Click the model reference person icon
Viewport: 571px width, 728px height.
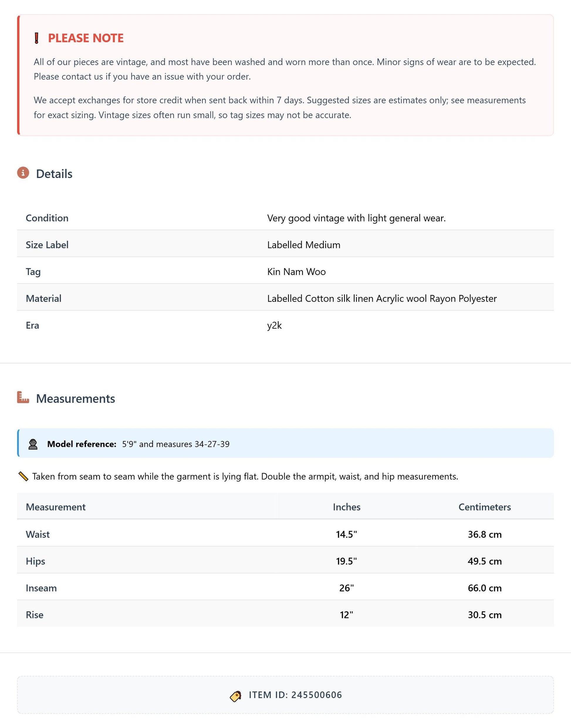[33, 444]
